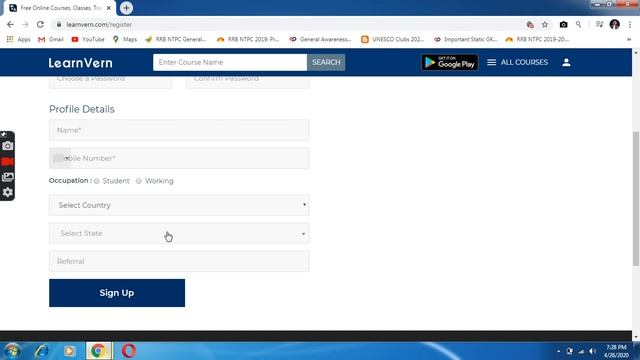Open the Windows Start menu
640x360 pixels.
click(x=12, y=351)
